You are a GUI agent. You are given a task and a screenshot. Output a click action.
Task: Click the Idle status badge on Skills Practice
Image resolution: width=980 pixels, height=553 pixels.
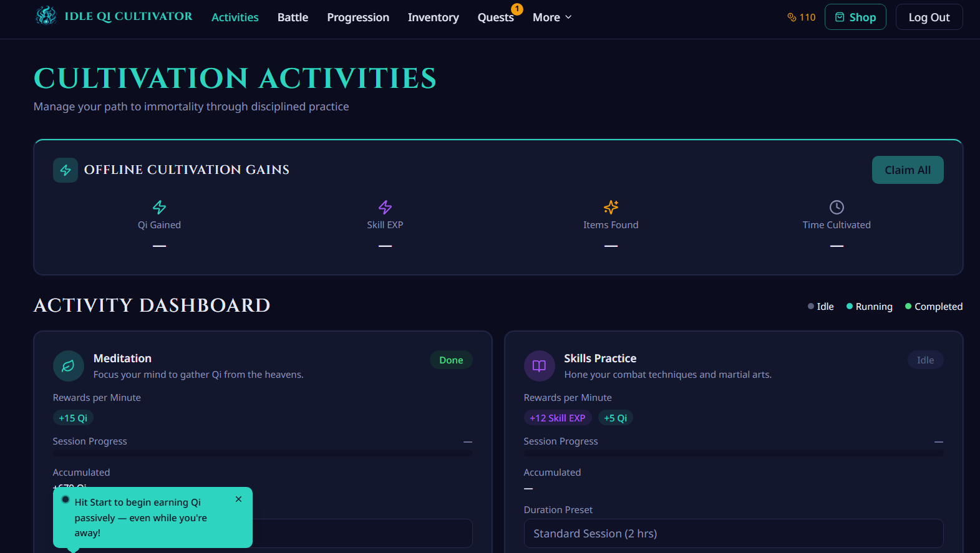(x=925, y=360)
